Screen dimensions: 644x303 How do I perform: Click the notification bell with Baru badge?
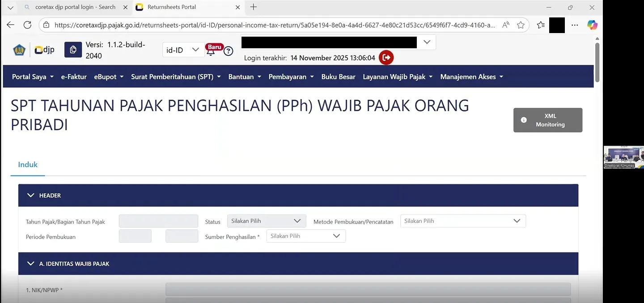pyautogui.click(x=211, y=51)
